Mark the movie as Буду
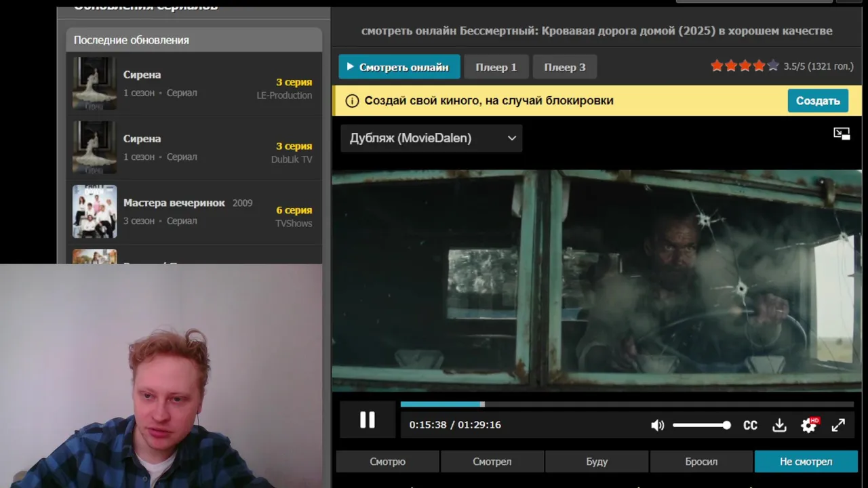 coord(597,462)
